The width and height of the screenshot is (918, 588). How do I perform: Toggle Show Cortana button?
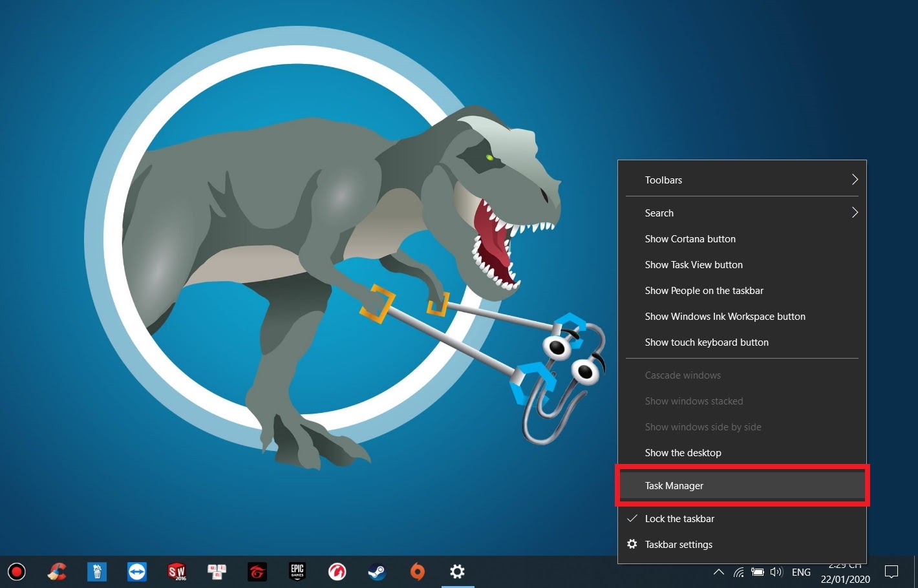click(x=742, y=239)
